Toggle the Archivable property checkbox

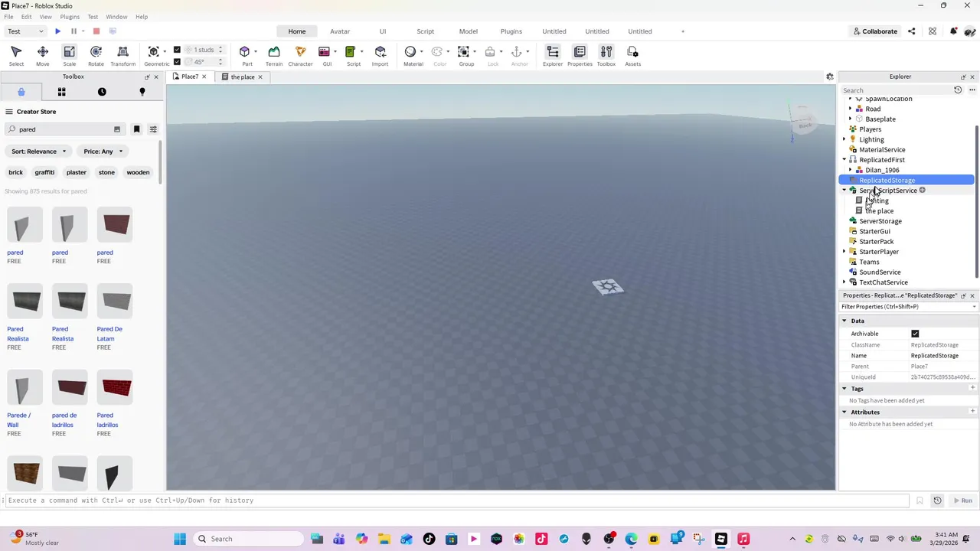[915, 334]
